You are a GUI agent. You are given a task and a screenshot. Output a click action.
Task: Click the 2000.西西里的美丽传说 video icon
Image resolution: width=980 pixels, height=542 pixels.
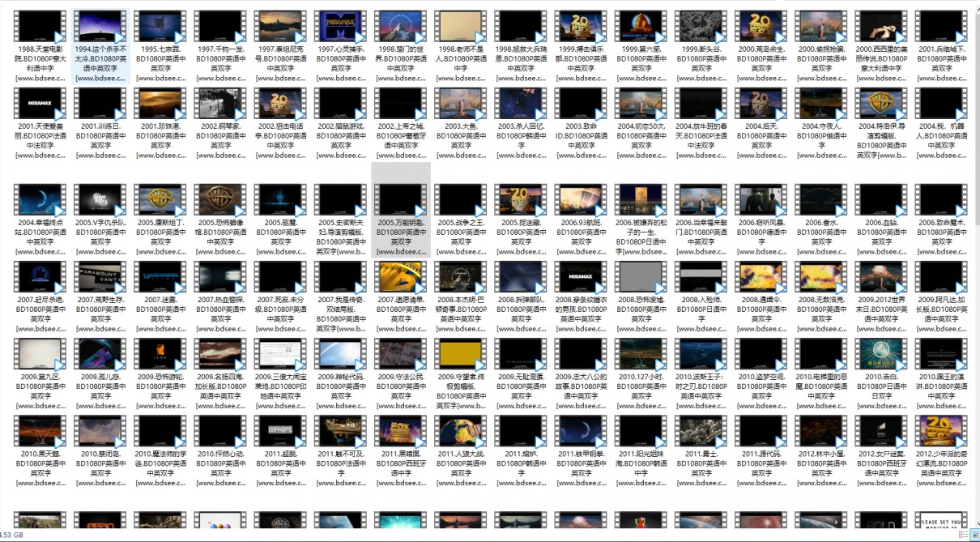coord(881,27)
